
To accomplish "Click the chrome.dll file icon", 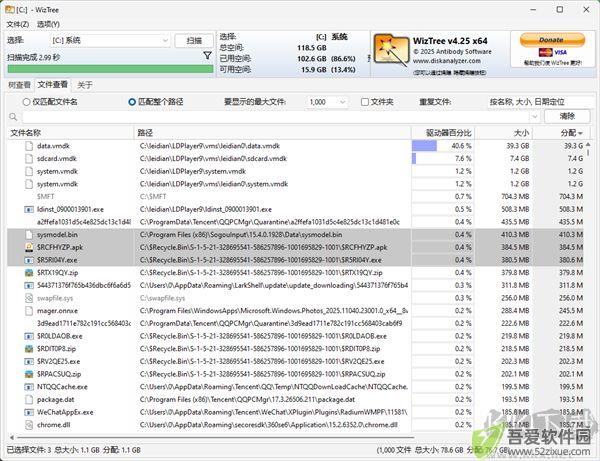I will (29, 425).
